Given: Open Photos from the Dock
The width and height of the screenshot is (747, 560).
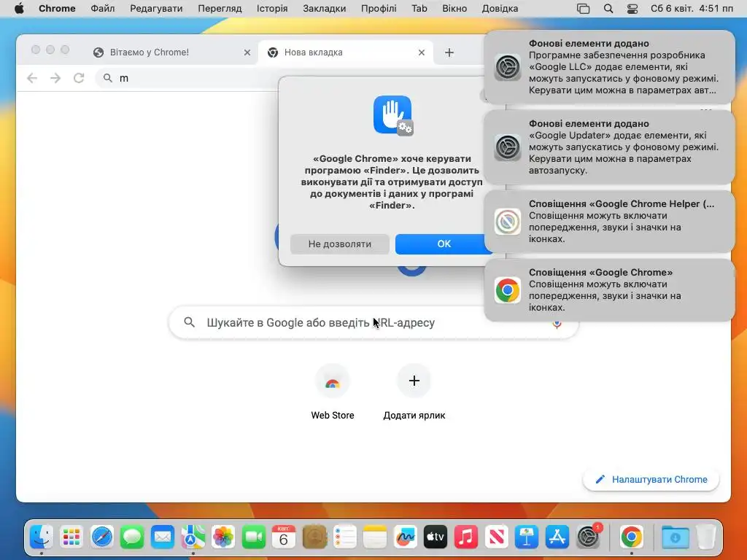Looking at the screenshot, I should (223, 537).
